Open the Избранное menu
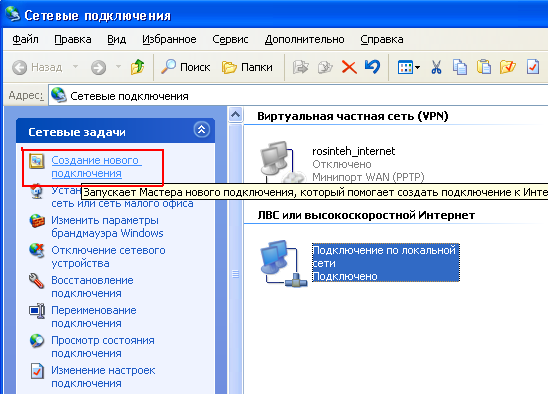The width and height of the screenshot is (548, 394). 169,39
